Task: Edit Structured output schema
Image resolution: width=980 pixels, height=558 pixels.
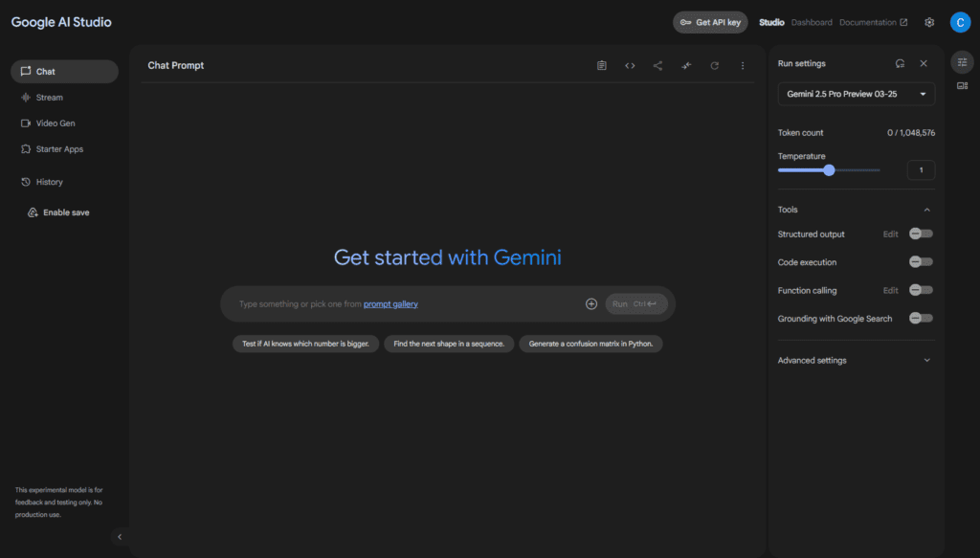Action: pos(891,234)
